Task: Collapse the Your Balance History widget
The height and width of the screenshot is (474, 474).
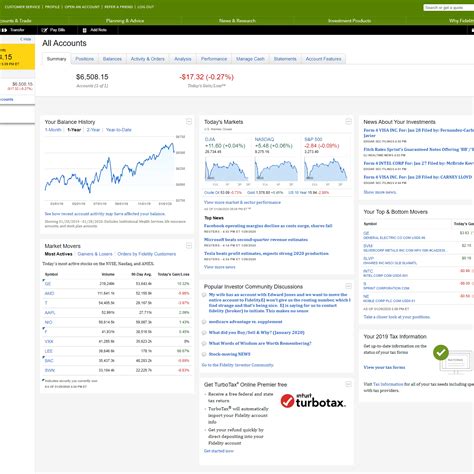Action: (x=189, y=122)
